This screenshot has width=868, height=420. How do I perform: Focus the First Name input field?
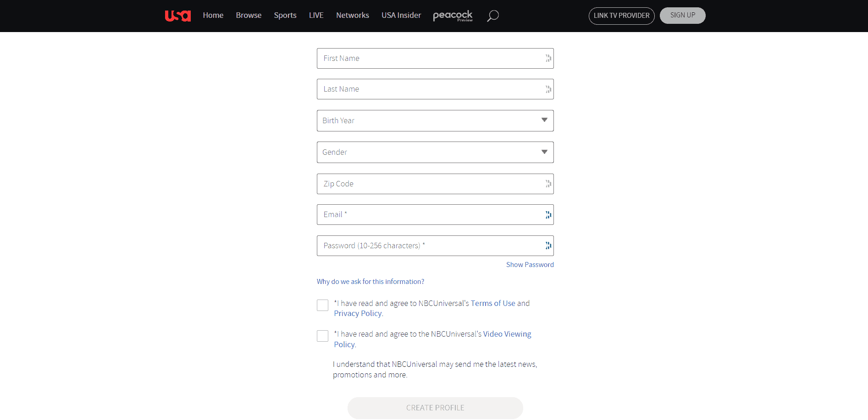[435, 58]
